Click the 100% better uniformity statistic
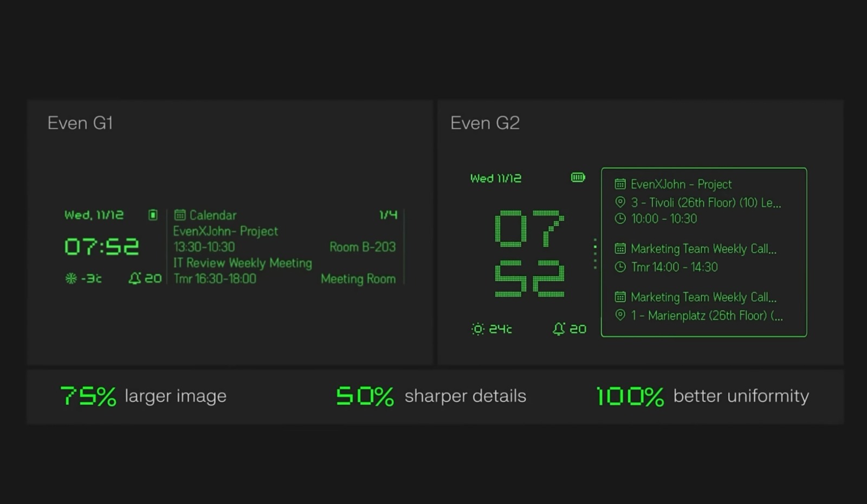Viewport: 867px width, 504px height. [702, 396]
